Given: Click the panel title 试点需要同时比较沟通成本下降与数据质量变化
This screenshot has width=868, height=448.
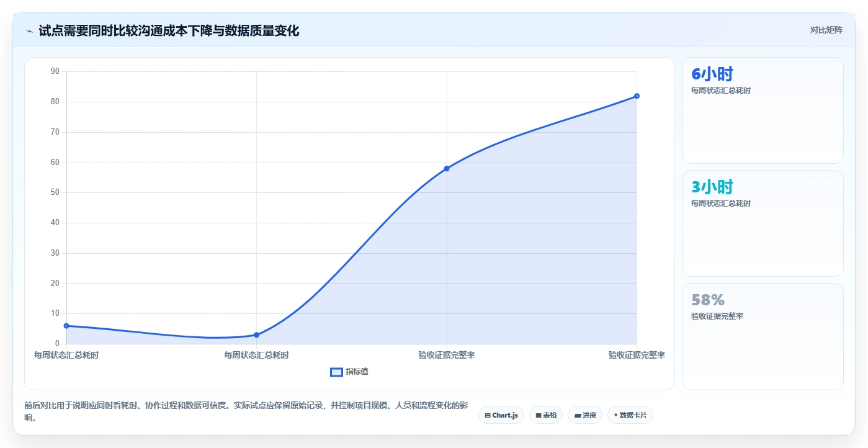Looking at the screenshot, I should click(169, 30).
